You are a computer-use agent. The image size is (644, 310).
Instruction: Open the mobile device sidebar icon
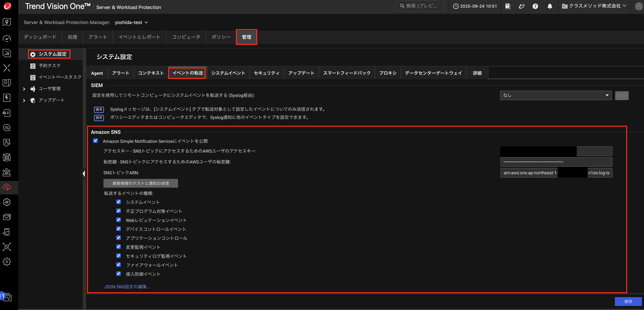(x=7, y=232)
